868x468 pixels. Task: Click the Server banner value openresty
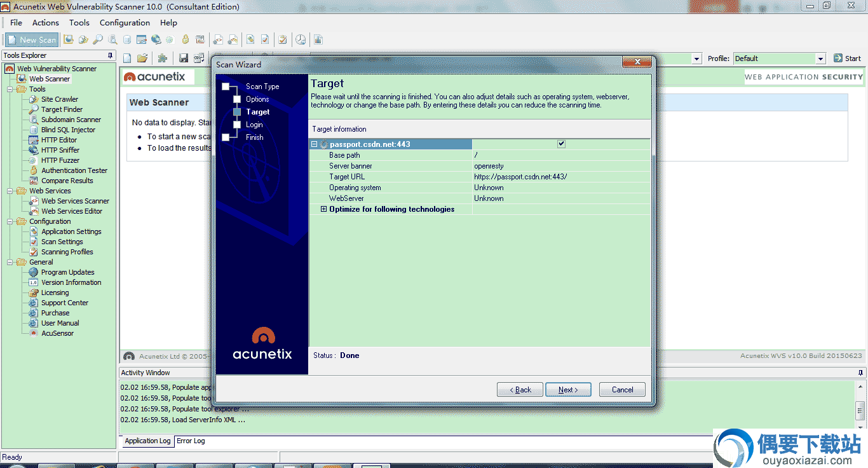click(x=489, y=166)
